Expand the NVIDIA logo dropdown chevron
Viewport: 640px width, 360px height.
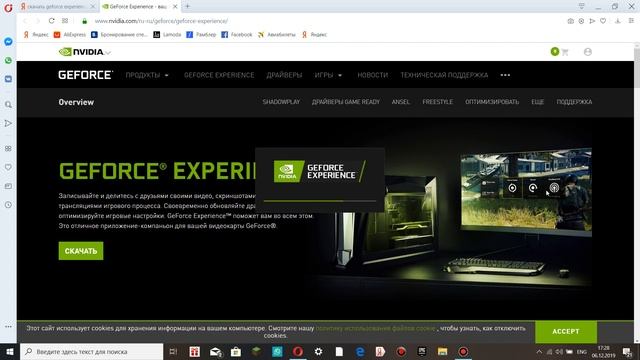pyautogui.click(x=108, y=53)
